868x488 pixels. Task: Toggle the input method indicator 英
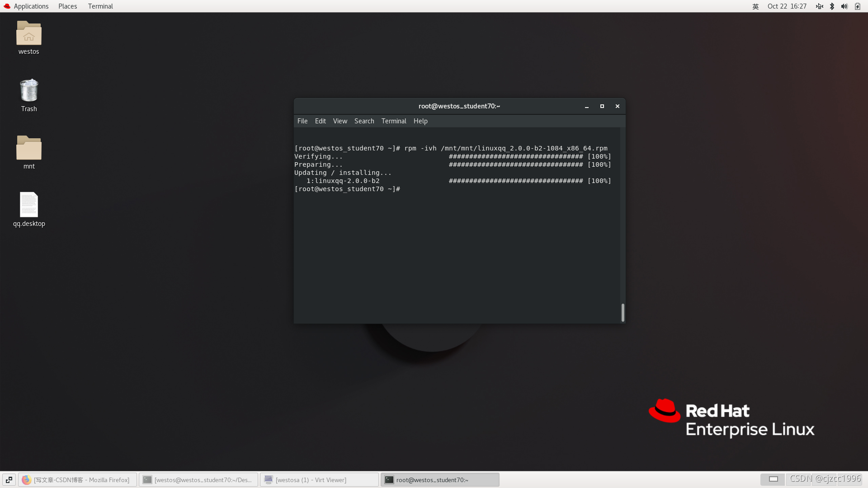click(x=755, y=6)
